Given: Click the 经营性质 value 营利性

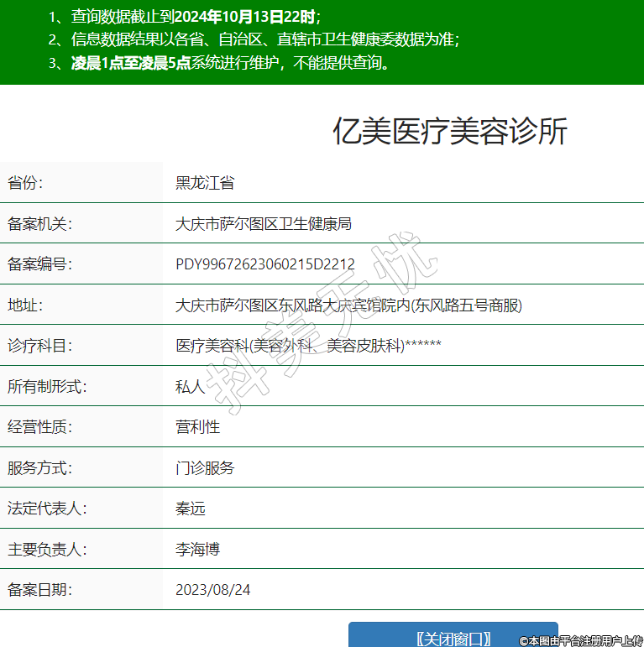Looking at the screenshot, I should click(x=197, y=427).
